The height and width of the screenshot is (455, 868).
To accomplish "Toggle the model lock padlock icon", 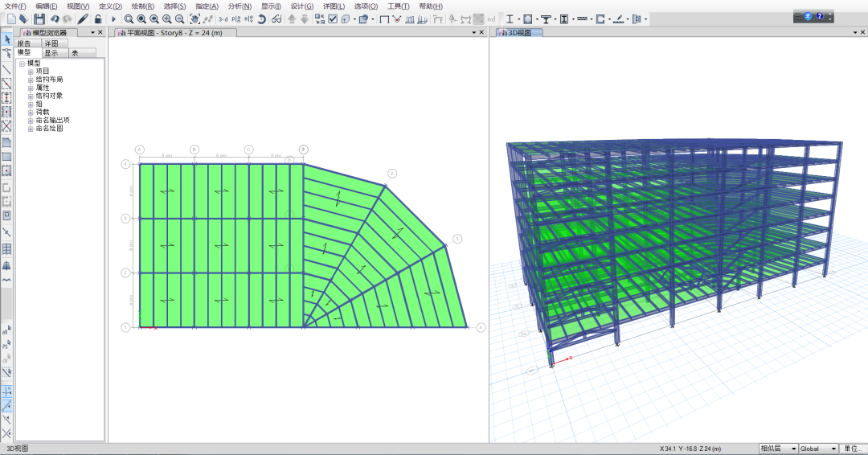I will [98, 18].
